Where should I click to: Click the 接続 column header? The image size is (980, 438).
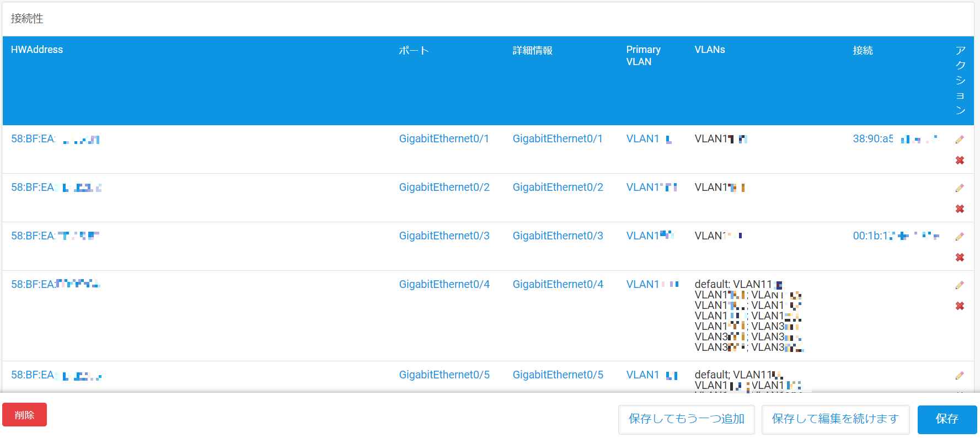point(863,50)
